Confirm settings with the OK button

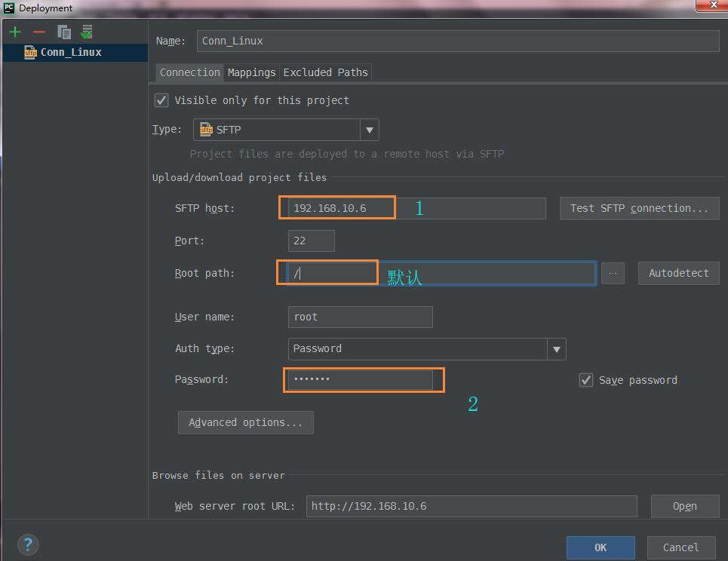coord(600,547)
